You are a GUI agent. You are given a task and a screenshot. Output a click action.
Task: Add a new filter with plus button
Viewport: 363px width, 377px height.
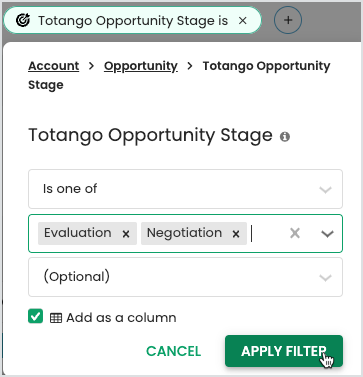pos(288,20)
